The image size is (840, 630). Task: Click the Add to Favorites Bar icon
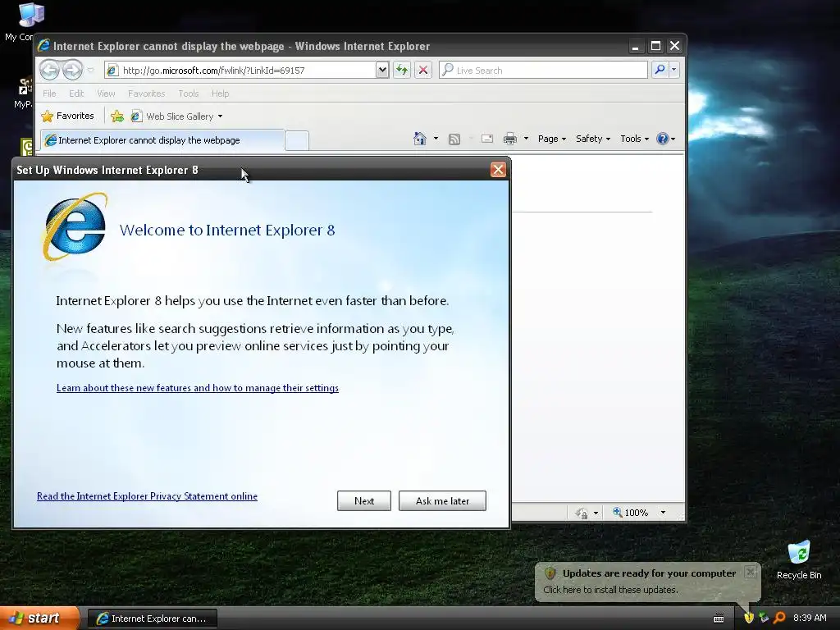[x=117, y=116]
